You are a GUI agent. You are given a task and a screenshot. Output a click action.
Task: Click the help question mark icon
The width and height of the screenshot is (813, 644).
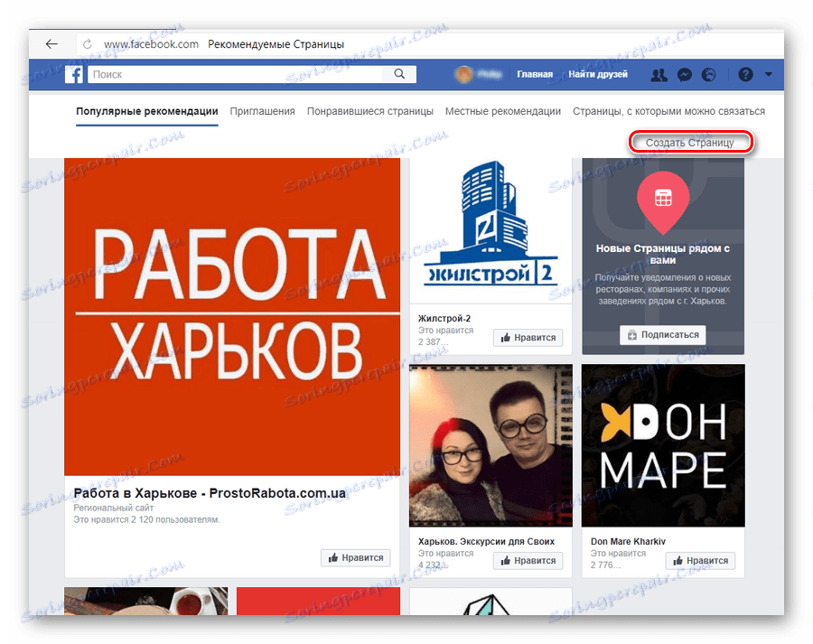pos(744,75)
